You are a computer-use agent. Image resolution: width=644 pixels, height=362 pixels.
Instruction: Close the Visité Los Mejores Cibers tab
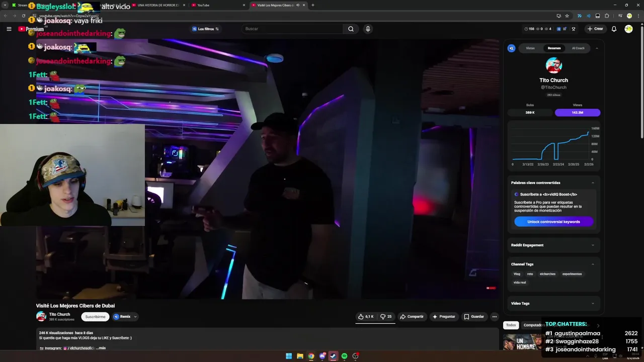click(x=304, y=5)
